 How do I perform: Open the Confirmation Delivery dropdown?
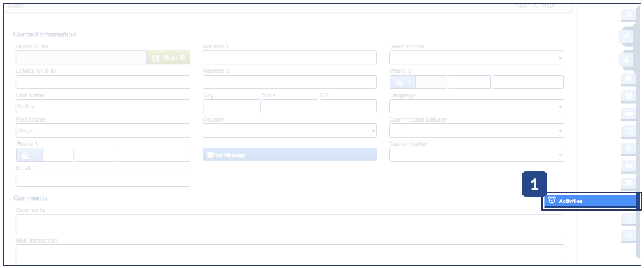[x=476, y=130]
